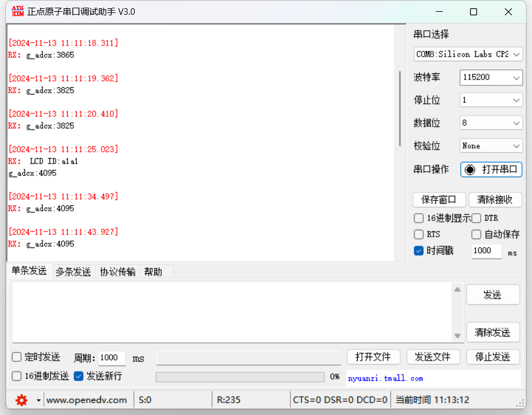532x415 pixels.
Task: Enable the 自动保存 checkbox
Action: tap(476, 234)
